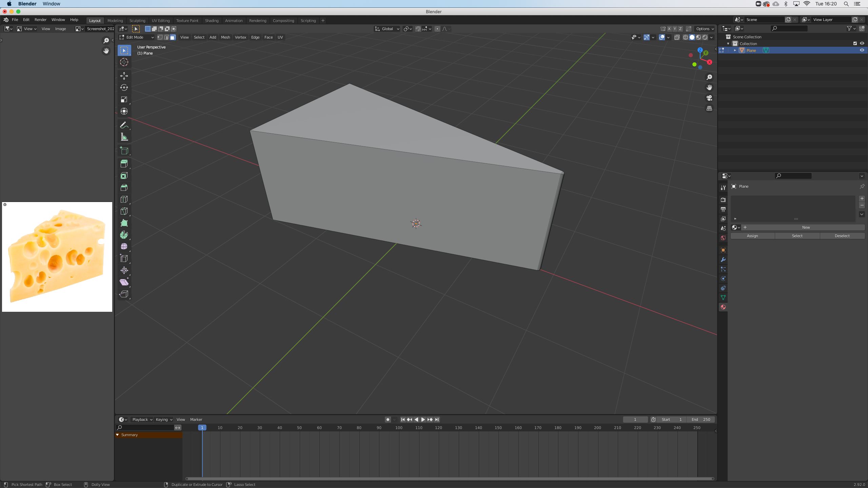Viewport: 868px width, 488px height.
Task: Play animation forward
Action: [x=423, y=420]
